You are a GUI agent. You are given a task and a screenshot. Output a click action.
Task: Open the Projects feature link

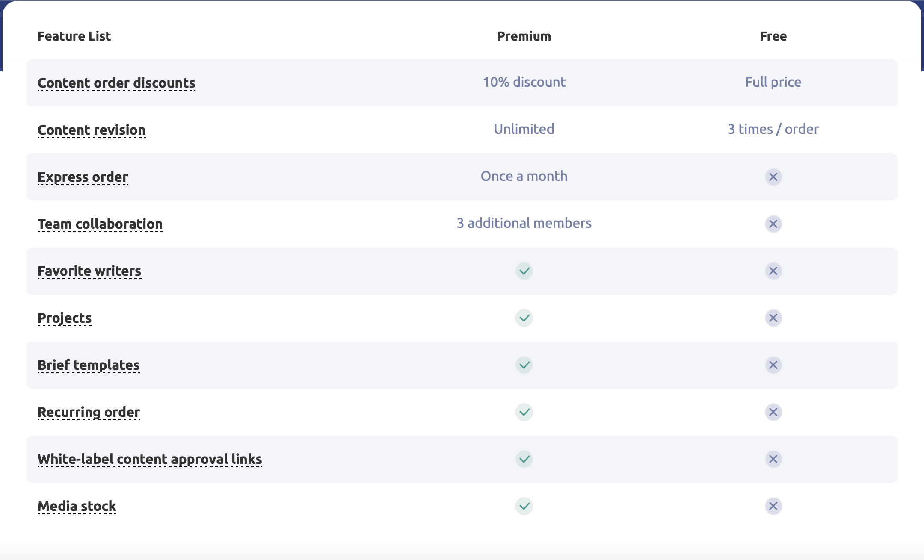pyautogui.click(x=65, y=318)
